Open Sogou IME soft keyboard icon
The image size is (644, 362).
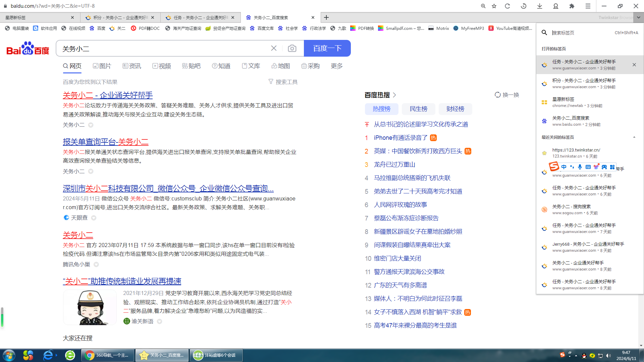point(588,167)
